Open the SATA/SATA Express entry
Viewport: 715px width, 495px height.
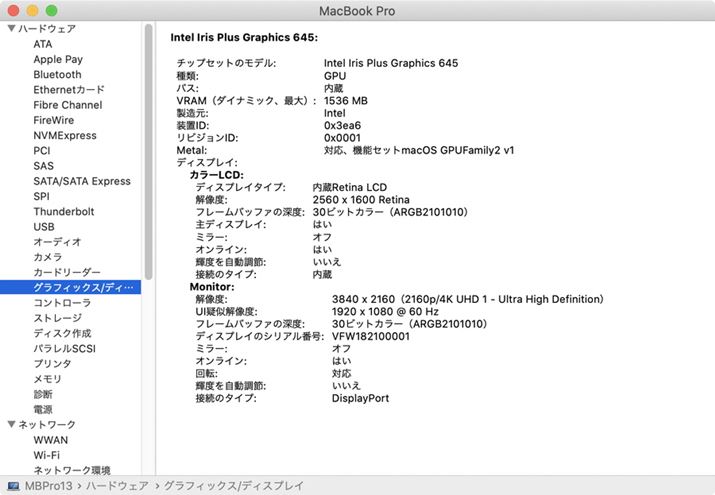click(x=82, y=181)
